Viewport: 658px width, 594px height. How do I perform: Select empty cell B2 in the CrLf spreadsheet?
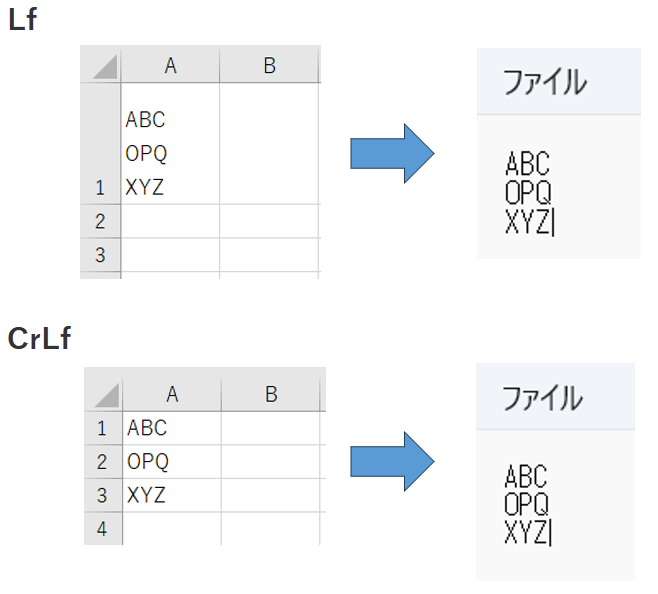(271, 461)
